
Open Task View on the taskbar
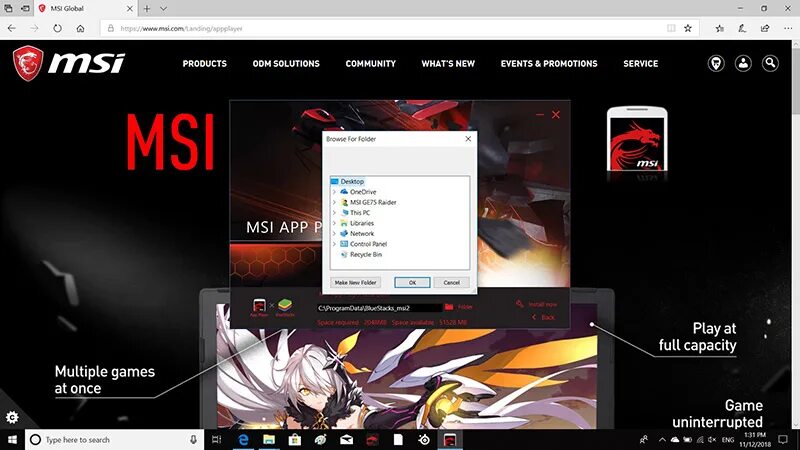(x=216, y=439)
